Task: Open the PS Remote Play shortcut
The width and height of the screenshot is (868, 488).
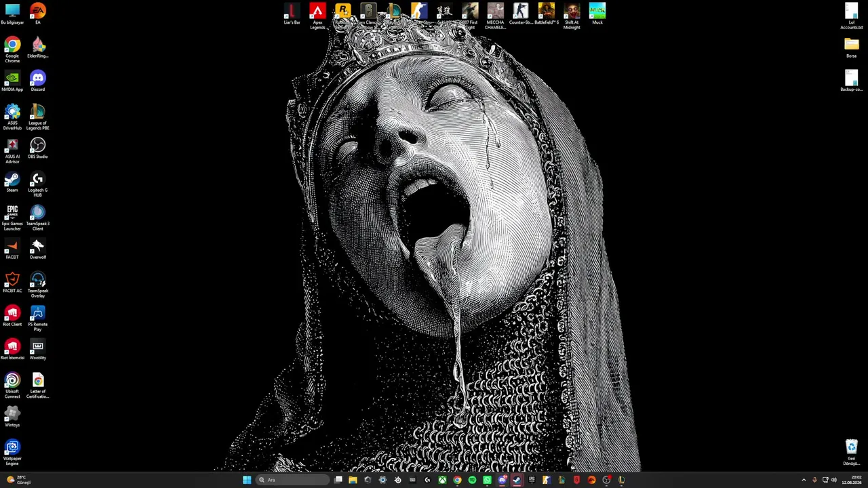Action: pyautogui.click(x=38, y=318)
